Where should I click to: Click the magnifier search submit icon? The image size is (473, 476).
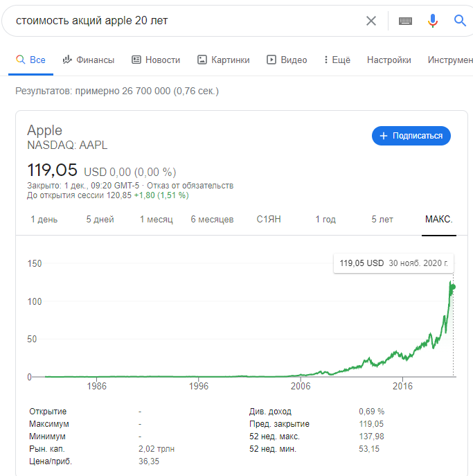point(461,21)
